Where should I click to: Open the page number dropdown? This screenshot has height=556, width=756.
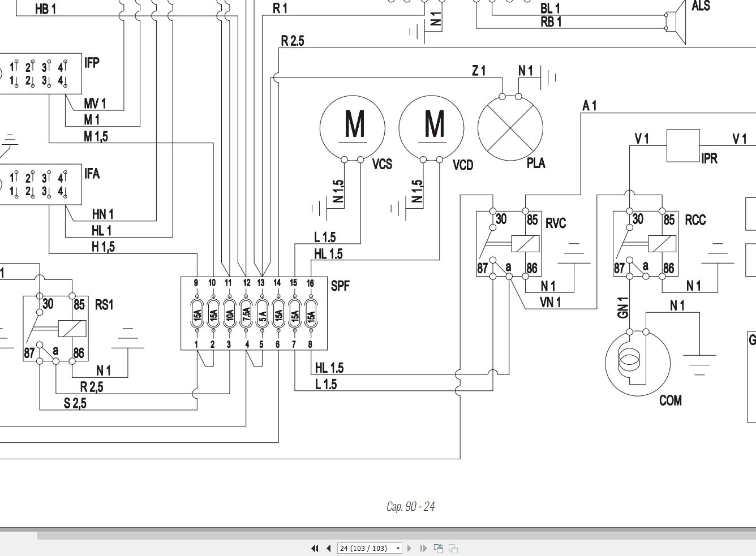point(398,548)
